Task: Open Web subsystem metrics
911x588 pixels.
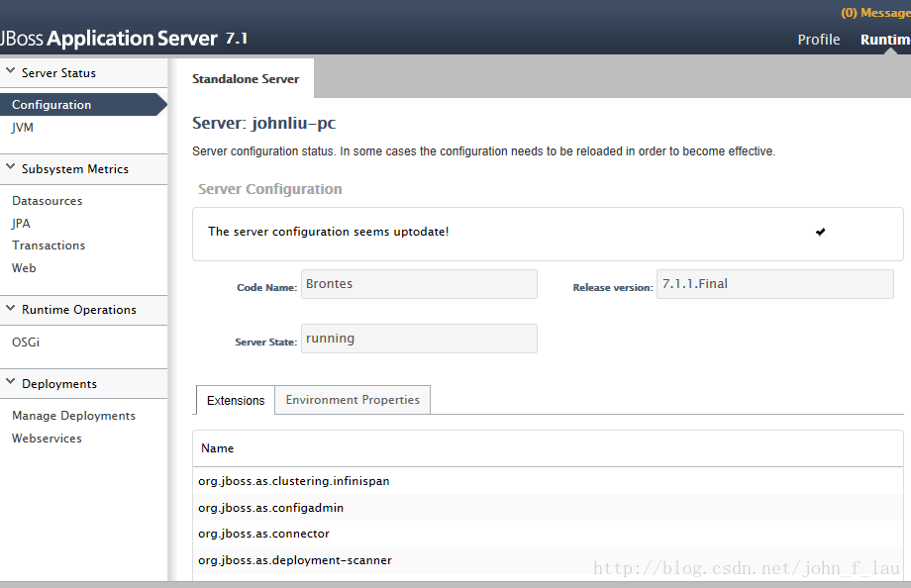Action: click(x=24, y=268)
